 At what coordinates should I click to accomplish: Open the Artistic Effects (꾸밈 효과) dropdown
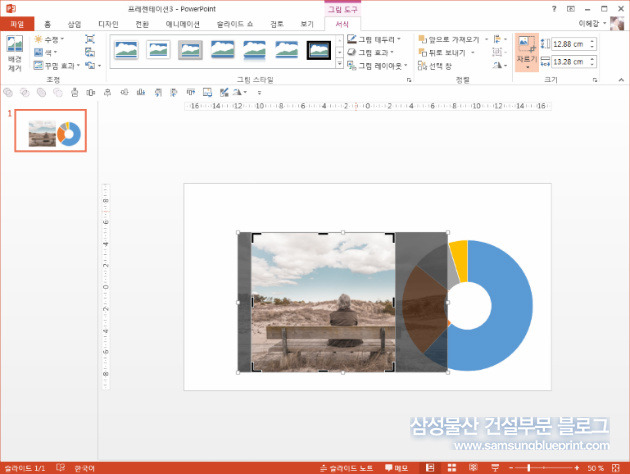(x=57, y=65)
